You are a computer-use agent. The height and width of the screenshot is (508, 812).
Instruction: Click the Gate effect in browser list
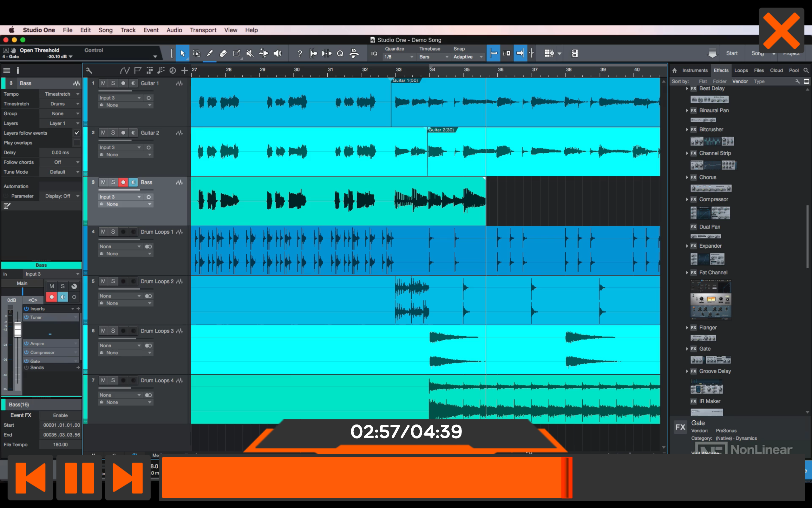coord(704,349)
